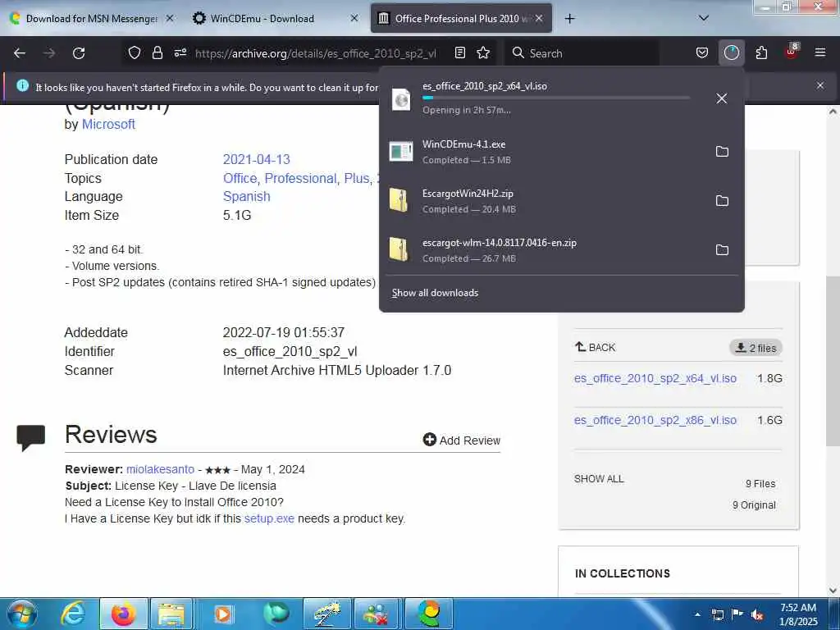The image size is (840, 630).
Task: Go back to the previous page
Action: (20, 53)
